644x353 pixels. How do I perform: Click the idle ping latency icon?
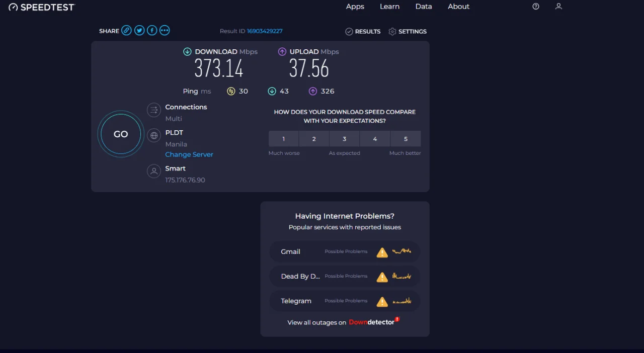pos(231,91)
